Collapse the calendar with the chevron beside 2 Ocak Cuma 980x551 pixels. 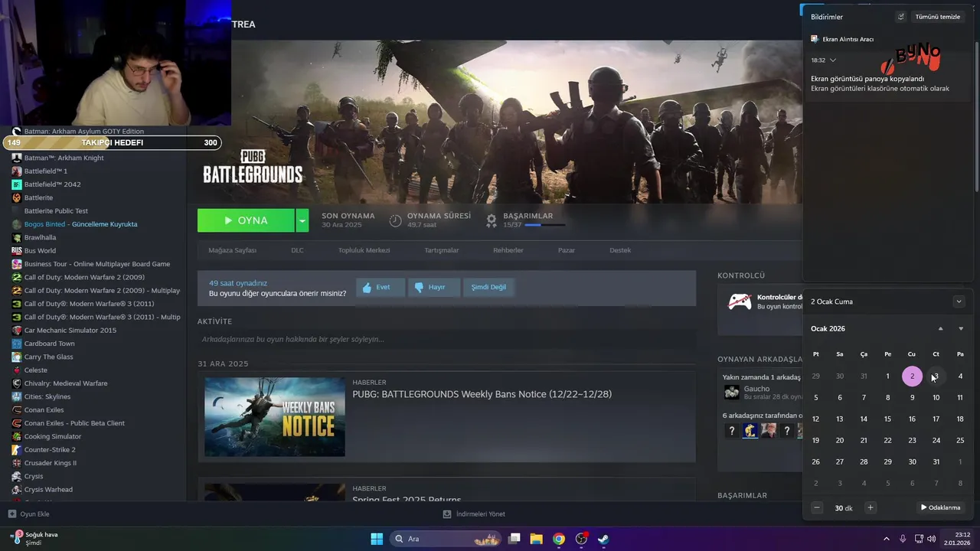point(959,302)
